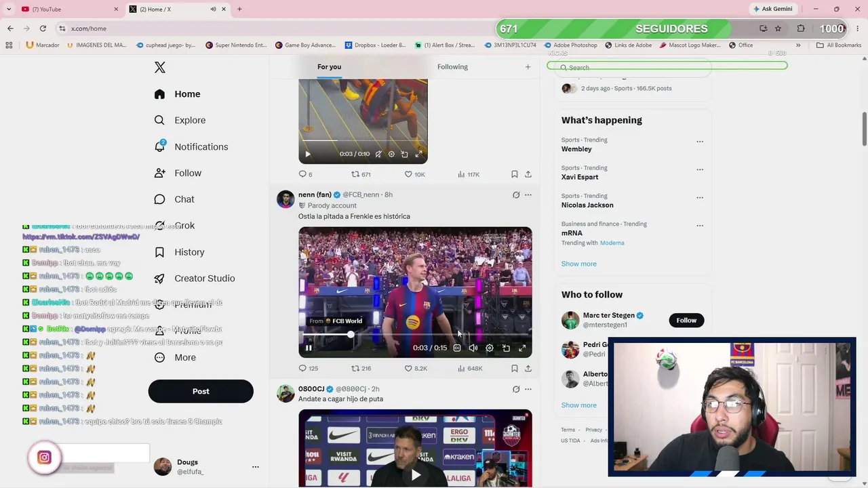
Task: Open the Follow page from the sidebar
Action: tap(178, 173)
